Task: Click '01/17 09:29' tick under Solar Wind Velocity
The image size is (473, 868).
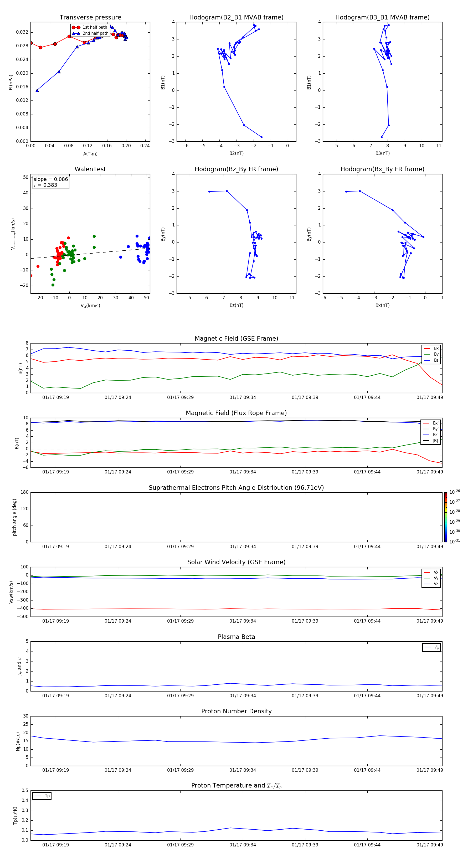Action: pos(180,621)
